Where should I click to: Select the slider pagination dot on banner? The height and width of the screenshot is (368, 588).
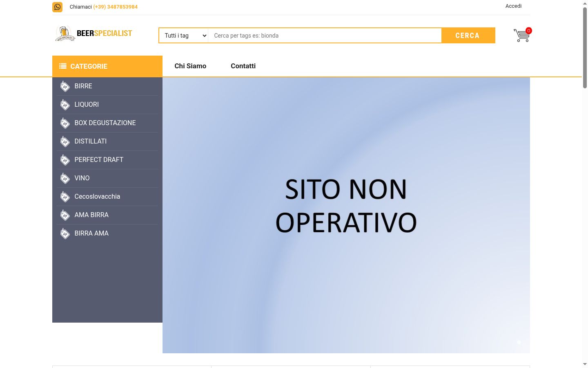519,342
